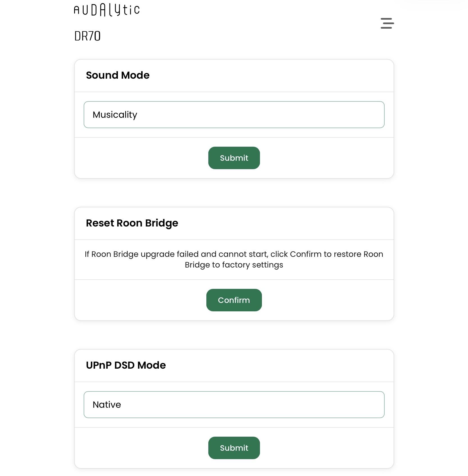Image resolution: width=468 pixels, height=476 pixels.
Task: Click the word 'Sound' in first card heading
Action: [102, 75]
